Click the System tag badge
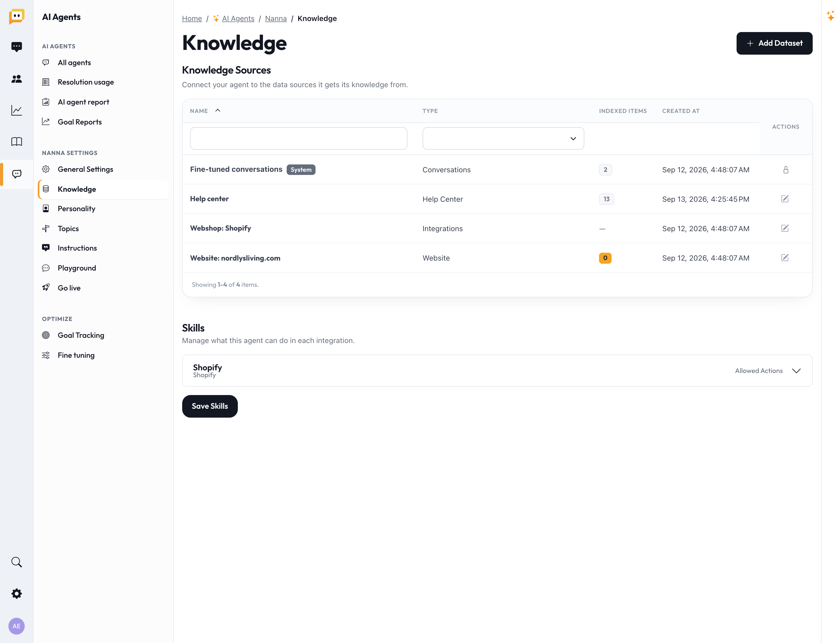840x643 pixels. (301, 170)
